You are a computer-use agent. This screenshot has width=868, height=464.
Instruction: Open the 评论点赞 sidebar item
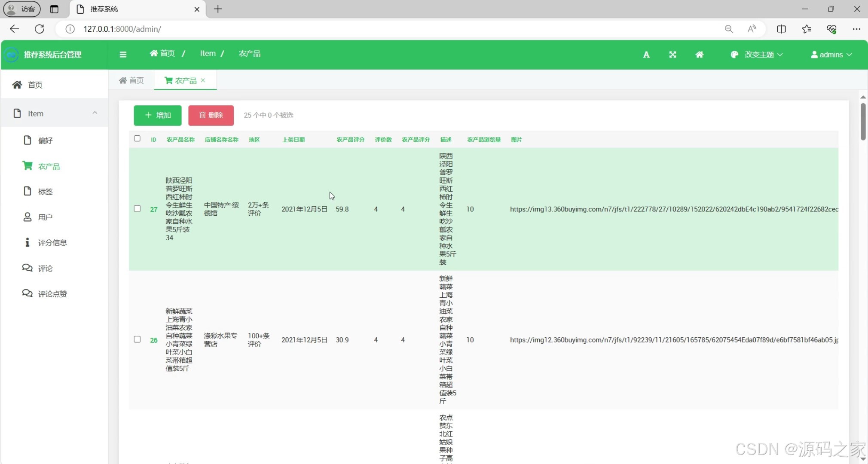point(55,294)
